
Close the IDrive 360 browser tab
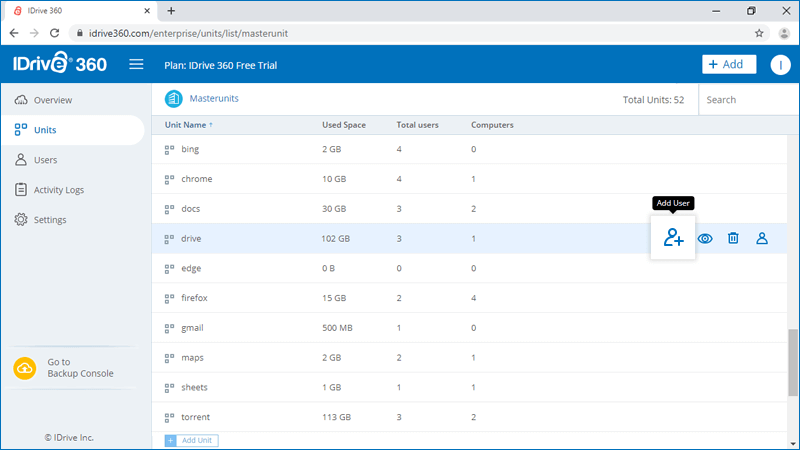[147, 11]
